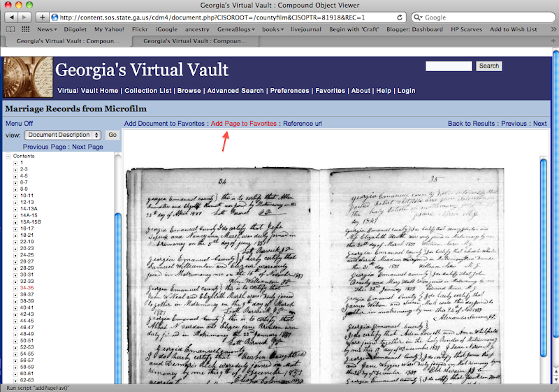This screenshot has height=392, width=559.
Task: Switch to the first Georgia's Virtual Vault tab
Action: click(x=68, y=41)
